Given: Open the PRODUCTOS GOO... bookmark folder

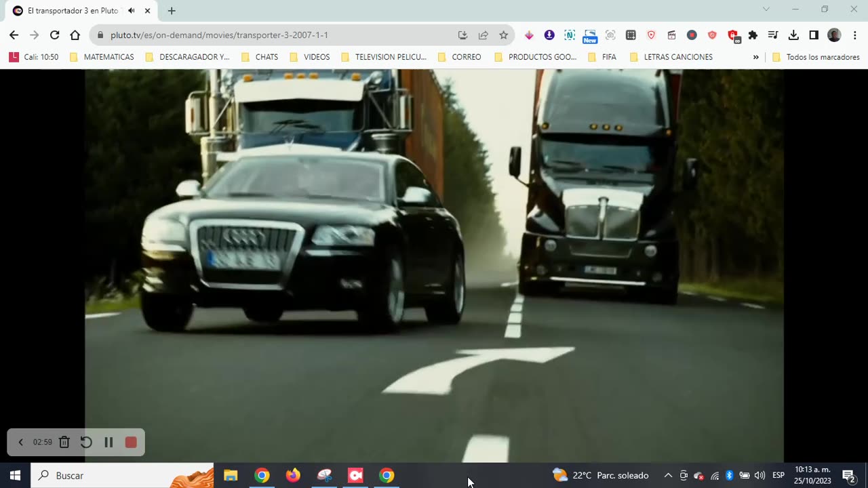Looking at the screenshot, I should click(536, 57).
